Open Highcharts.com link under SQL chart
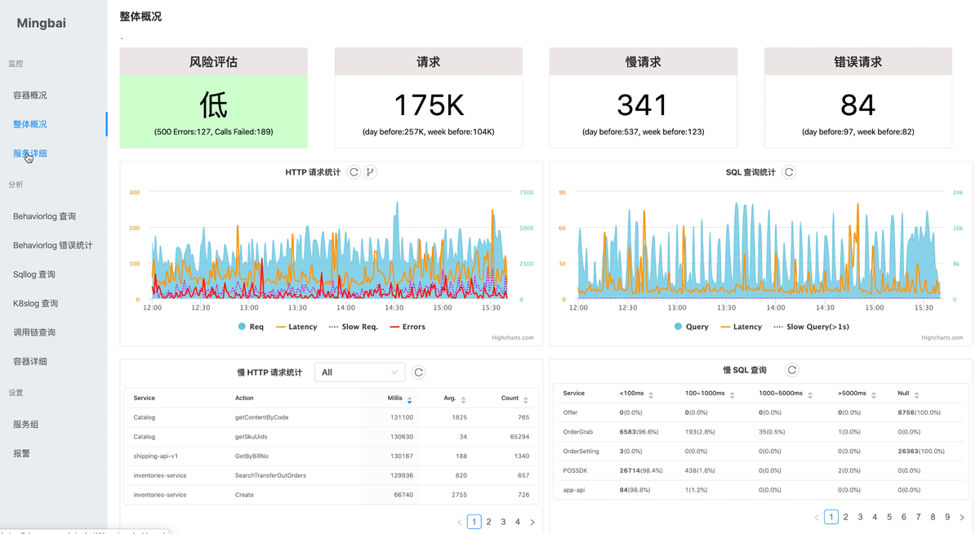The height and width of the screenshot is (534, 980). coord(942,337)
